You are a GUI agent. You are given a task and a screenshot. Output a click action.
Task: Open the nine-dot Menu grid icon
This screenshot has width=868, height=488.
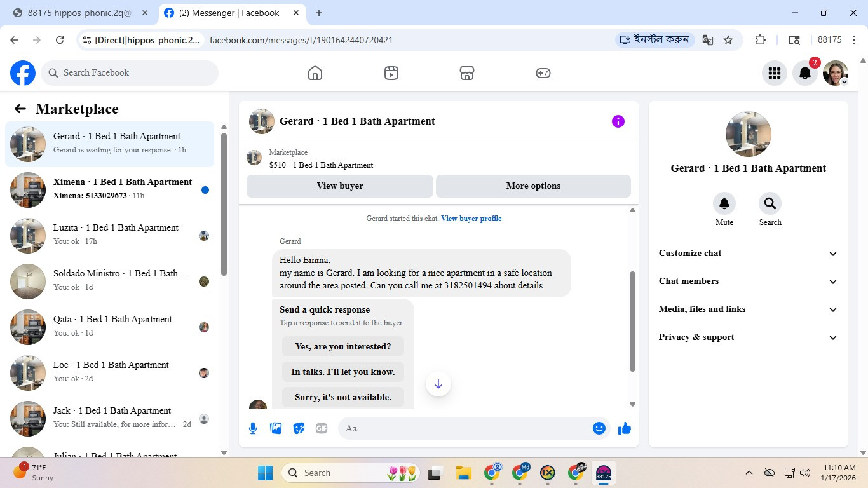point(775,73)
